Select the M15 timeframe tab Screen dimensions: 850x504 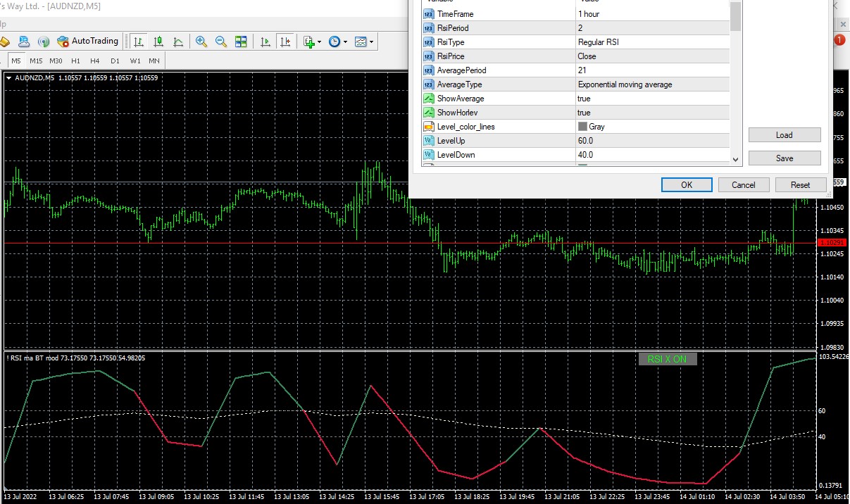(x=36, y=61)
